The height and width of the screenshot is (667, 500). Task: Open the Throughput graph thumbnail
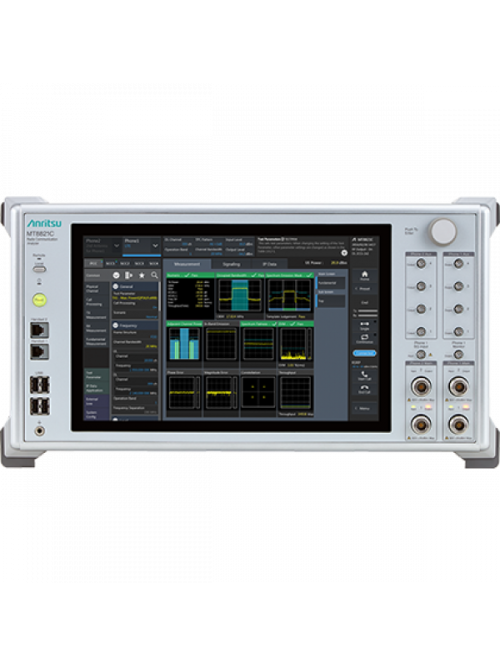(x=295, y=393)
